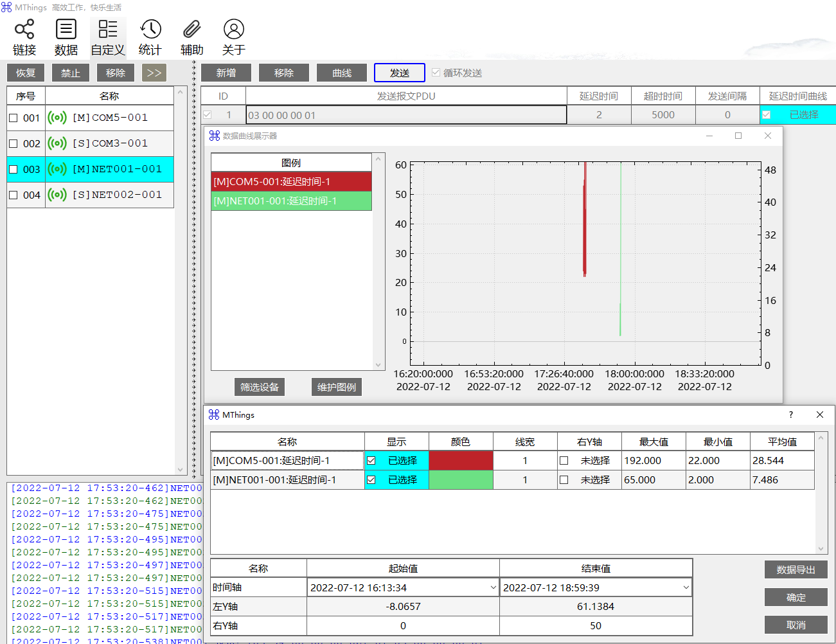Click signal icon of device [M]COM5-001

(57, 118)
